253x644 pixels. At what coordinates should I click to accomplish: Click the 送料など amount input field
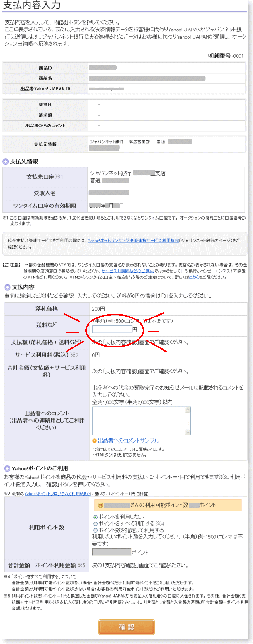(112, 329)
